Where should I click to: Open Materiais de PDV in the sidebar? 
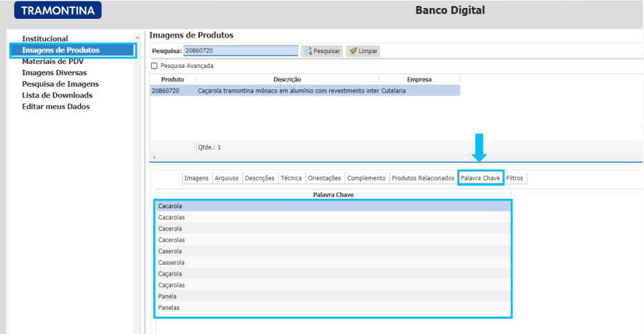53,61
